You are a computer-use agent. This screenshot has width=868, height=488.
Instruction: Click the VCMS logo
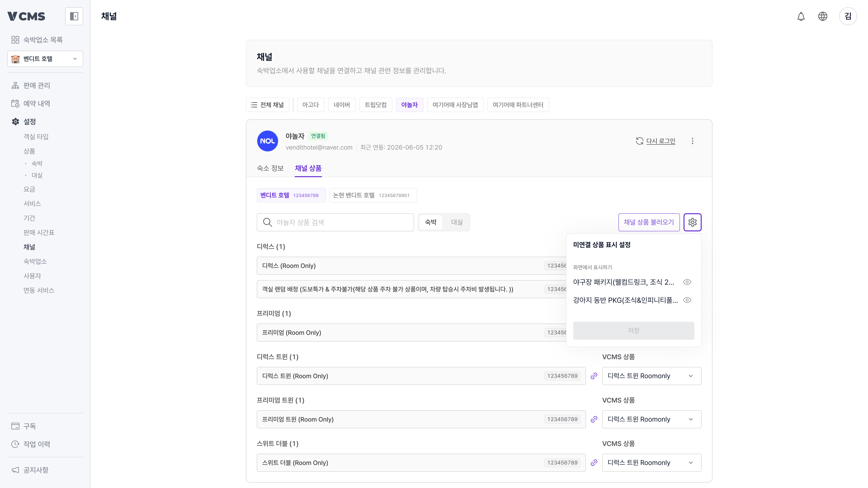26,16
